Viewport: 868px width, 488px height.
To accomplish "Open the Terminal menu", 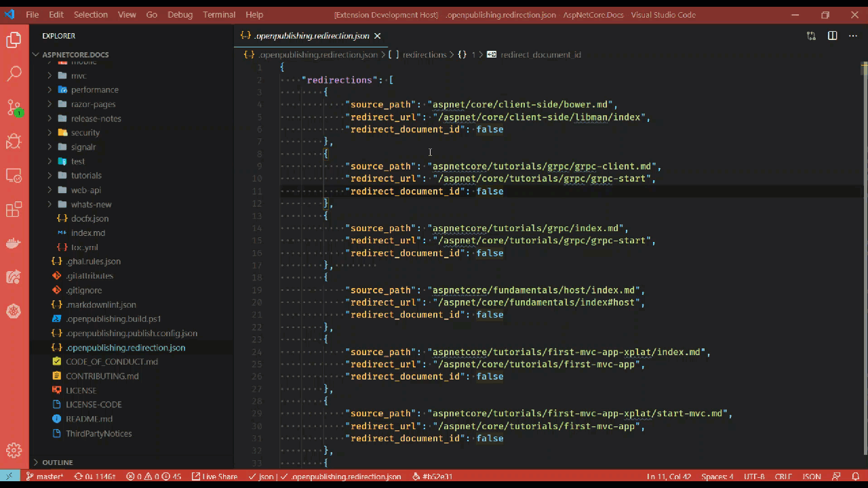I will (x=219, y=14).
